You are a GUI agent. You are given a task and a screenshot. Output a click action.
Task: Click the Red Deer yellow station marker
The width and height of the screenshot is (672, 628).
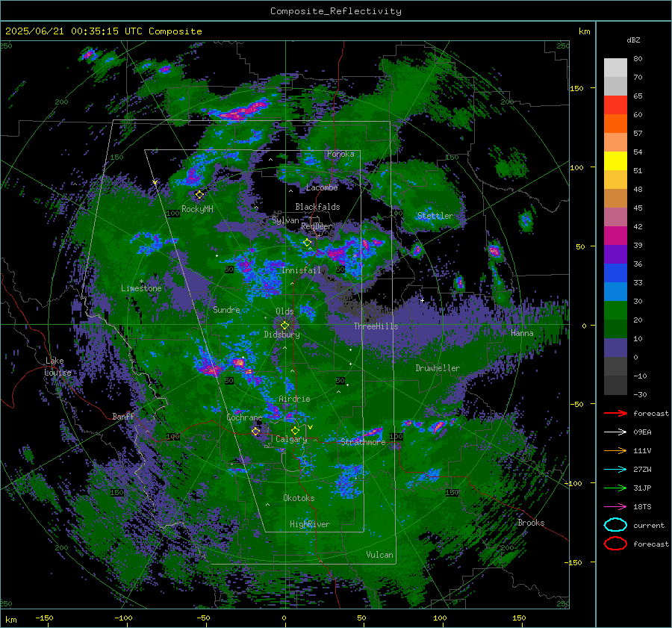click(x=307, y=243)
